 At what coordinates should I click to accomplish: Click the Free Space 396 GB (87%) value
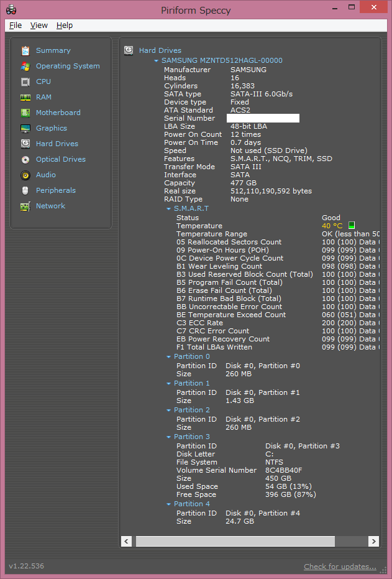(291, 495)
